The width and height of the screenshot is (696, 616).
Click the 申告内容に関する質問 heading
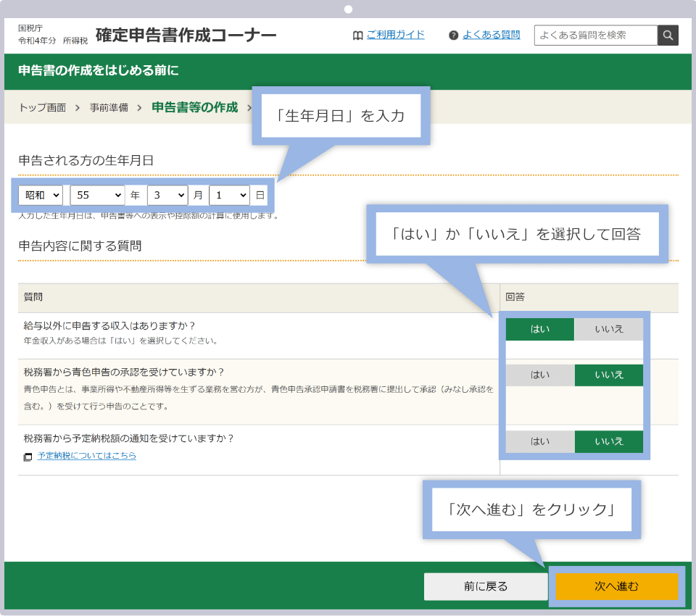coord(80,246)
